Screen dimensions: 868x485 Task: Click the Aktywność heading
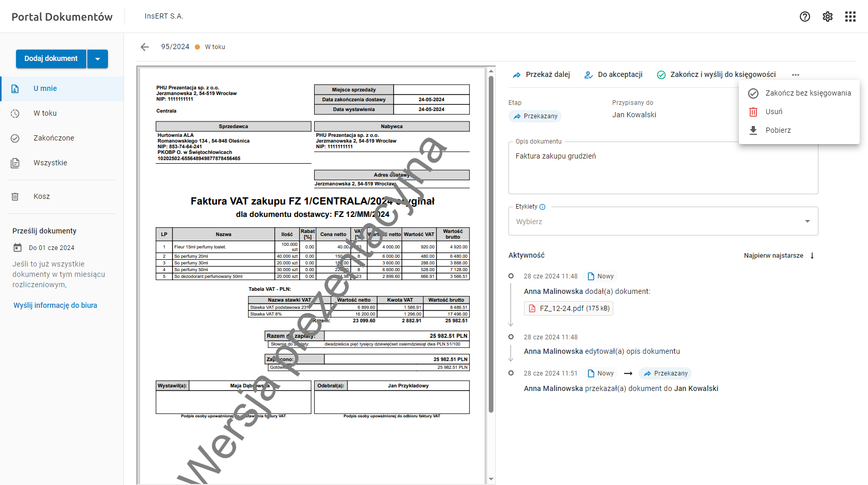coord(526,255)
